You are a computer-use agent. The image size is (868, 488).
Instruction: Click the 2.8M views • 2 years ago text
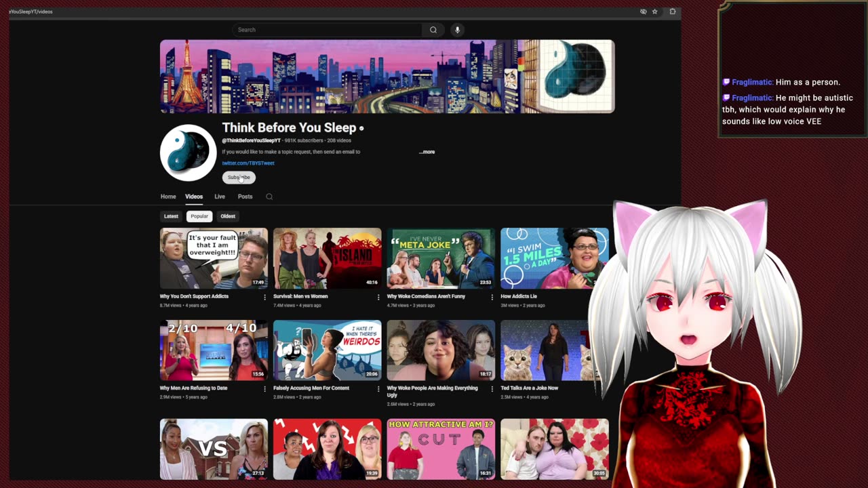tap(297, 397)
